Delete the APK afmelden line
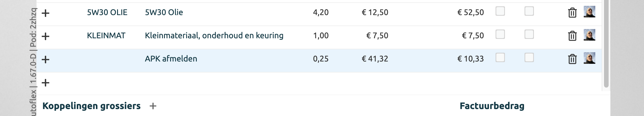The image size is (644, 116). click(x=572, y=59)
